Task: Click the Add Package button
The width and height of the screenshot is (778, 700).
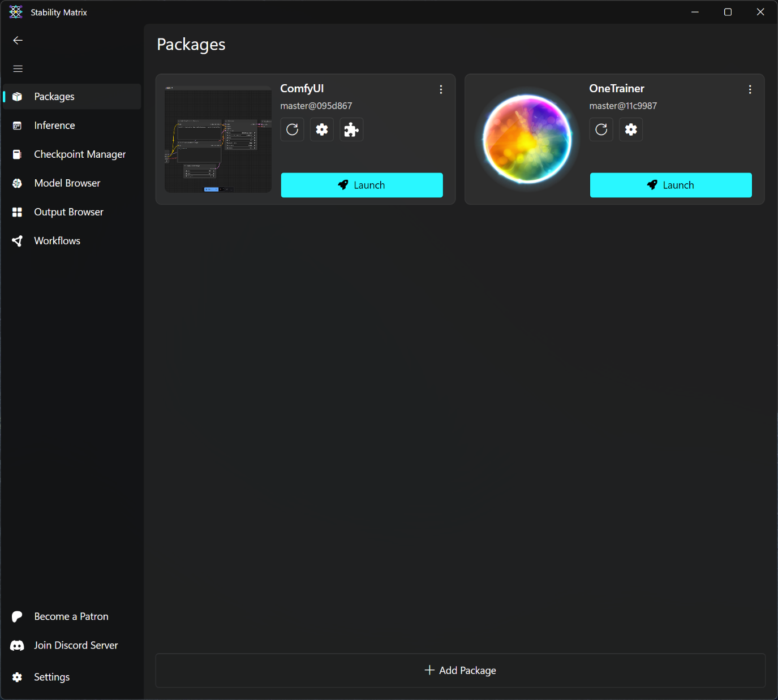Action: (x=460, y=670)
